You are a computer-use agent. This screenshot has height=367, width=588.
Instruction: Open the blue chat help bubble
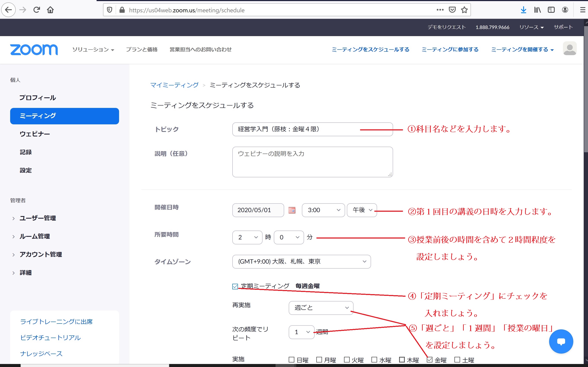point(561,341)
